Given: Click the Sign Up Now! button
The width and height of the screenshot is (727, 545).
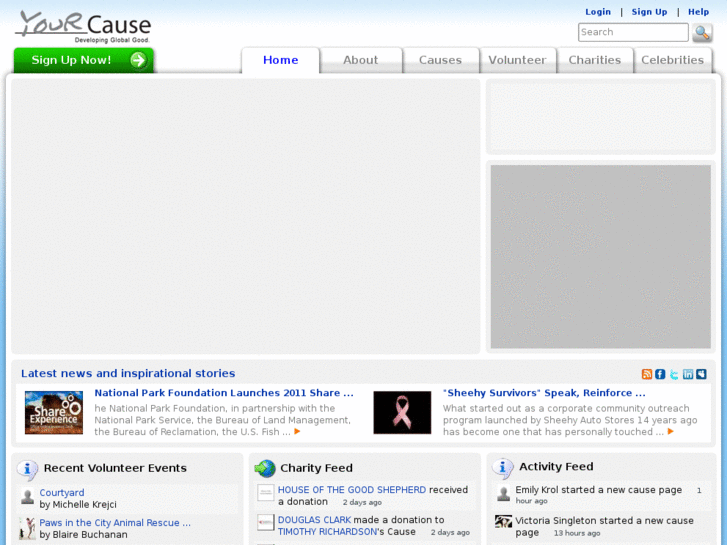Looking at the screenshot, I should (83, 60).
